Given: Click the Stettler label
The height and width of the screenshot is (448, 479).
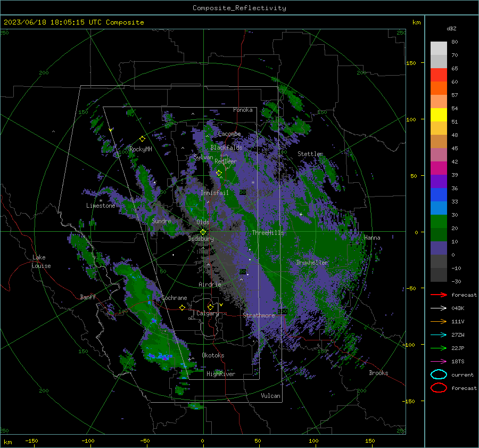Looking at the screenshot, I should (310, 154).
